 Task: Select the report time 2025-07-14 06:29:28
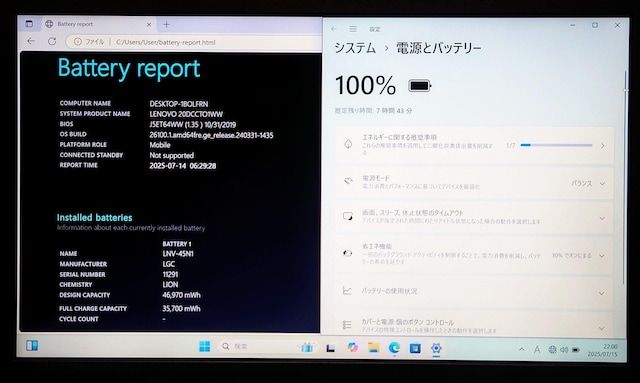(183, 166)
